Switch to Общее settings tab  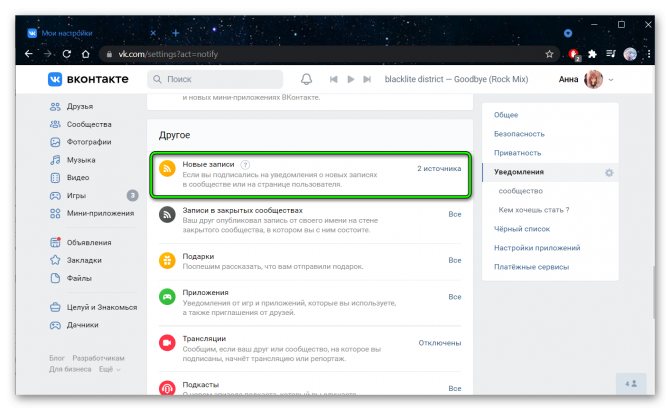[x=506, y=115]
